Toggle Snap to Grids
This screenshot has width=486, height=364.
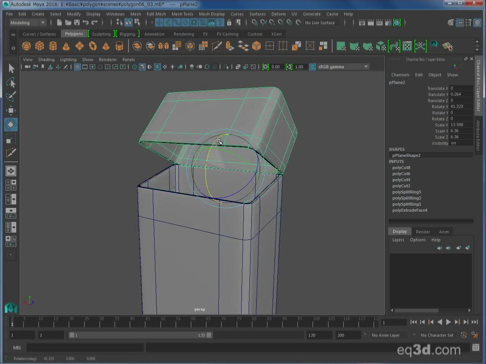255,23
